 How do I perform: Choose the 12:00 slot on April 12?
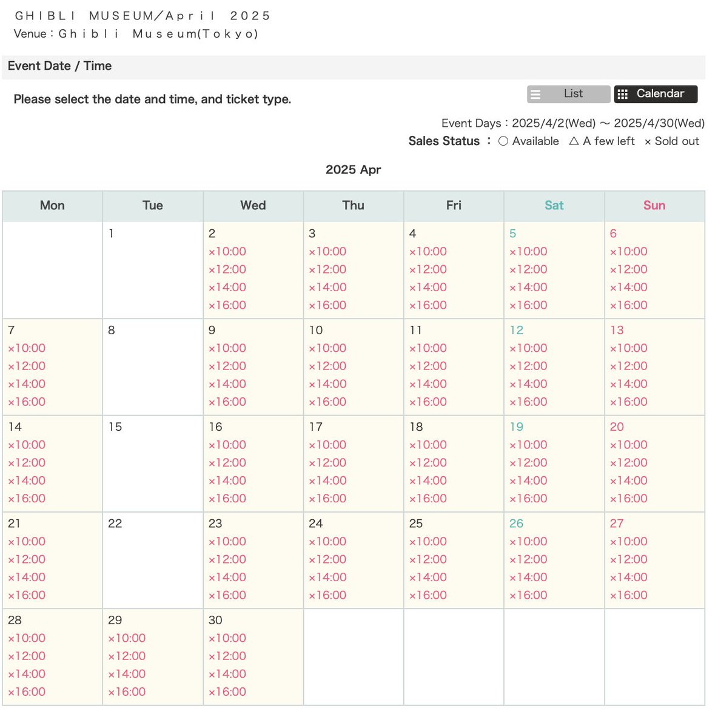(528, 366)
